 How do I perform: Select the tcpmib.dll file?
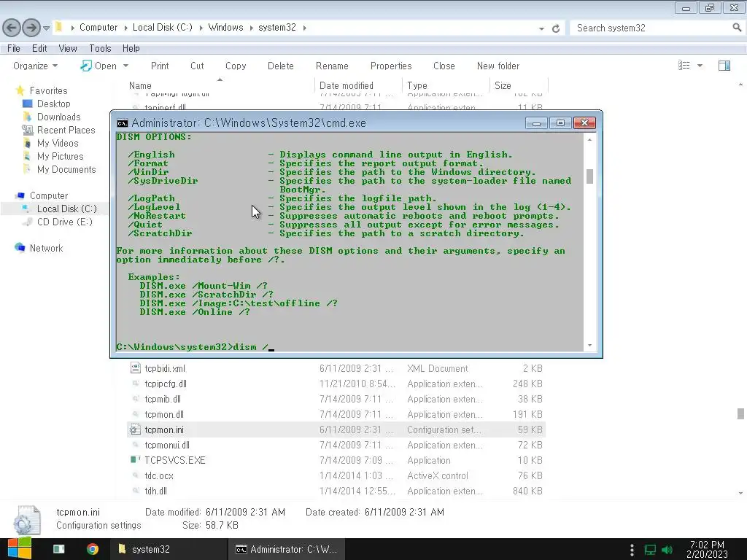click(163, 399)
